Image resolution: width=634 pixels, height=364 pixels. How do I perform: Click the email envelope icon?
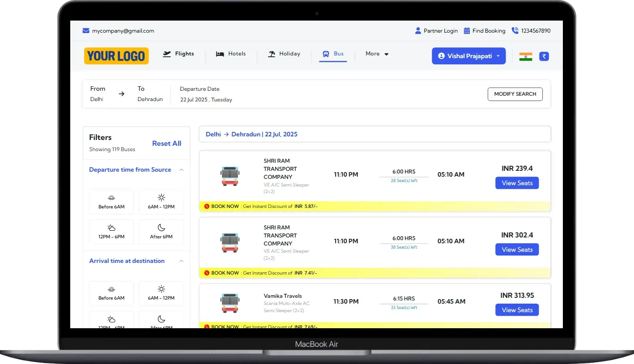(85, 30)
